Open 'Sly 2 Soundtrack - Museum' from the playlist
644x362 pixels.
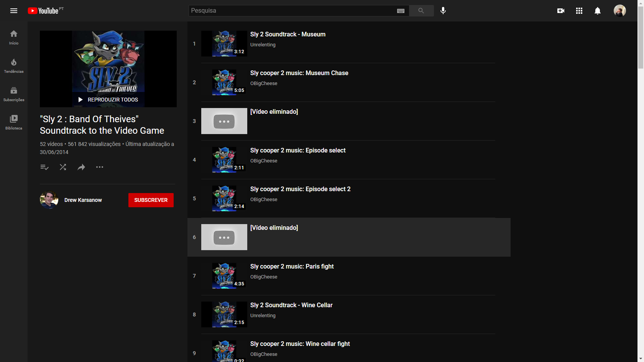287,34
